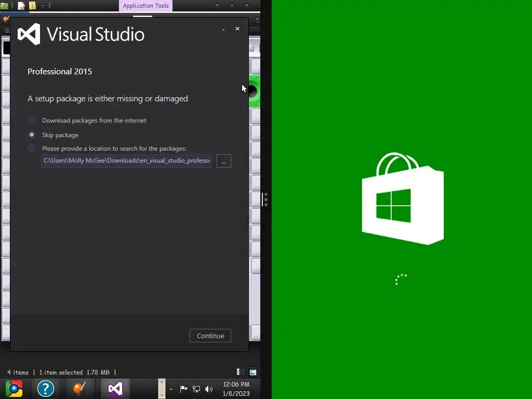Open the browse (...) button for package location

coord(224,161)
